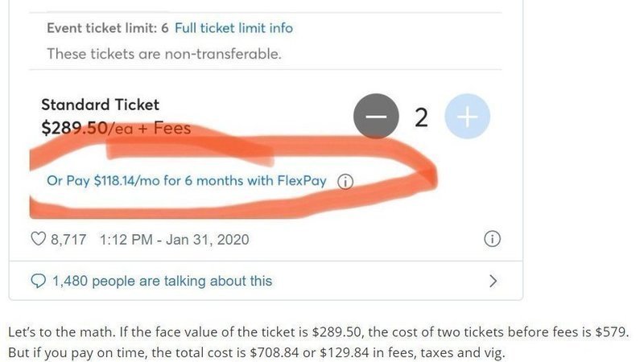Image resolution: width=644 pixels, height=362 pixels.
Task: Select the Standard Ticket title
Action: (100, 105)
